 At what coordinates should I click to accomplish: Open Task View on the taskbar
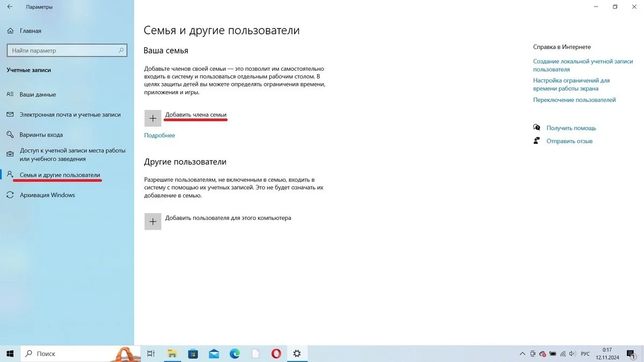151,353
